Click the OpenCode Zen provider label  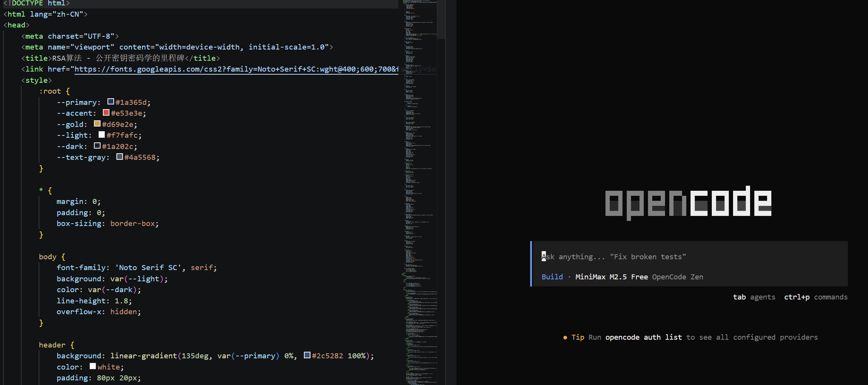point(677,277)
